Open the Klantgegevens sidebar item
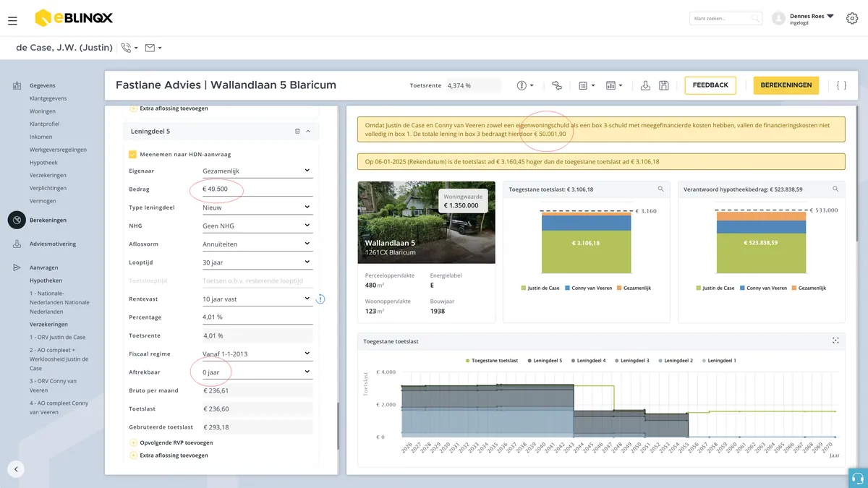868x488 pixels. pos(48,98)
